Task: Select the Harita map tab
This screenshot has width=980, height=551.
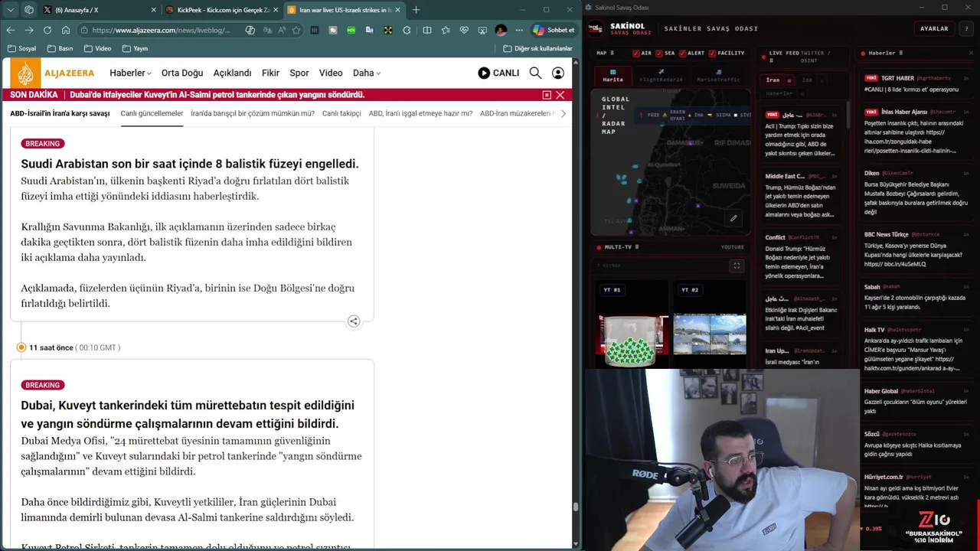Action: 612,76
